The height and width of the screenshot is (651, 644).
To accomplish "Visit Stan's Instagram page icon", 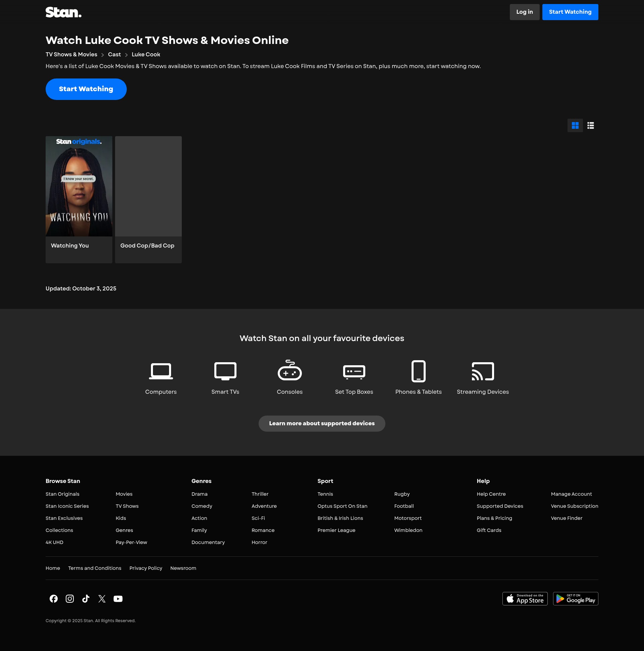I will point(70,598).
